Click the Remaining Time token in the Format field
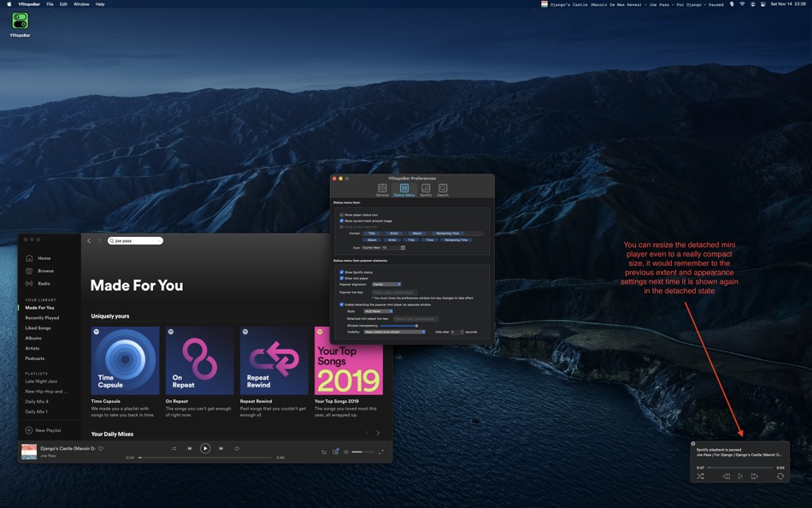812x508 pixels. point(448,233)
